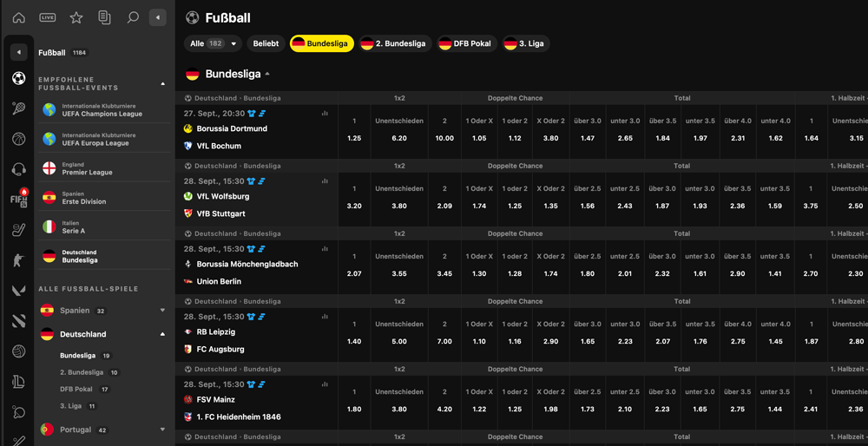The width and height of the screenshot is (868, 446).
Task: Open UEFA Europa League events
Action: (x=104, y=140)
